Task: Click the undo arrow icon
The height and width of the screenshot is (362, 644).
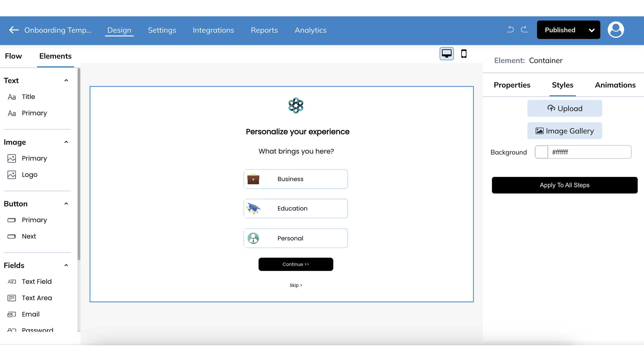Action: [x=510, y=29]
